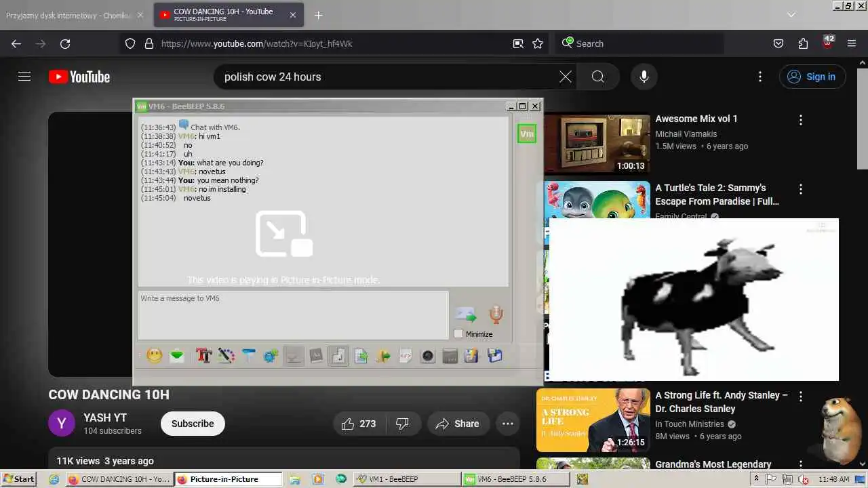
Task: Open options for A Turtle's Tale 2
Action: pos(801,189)
